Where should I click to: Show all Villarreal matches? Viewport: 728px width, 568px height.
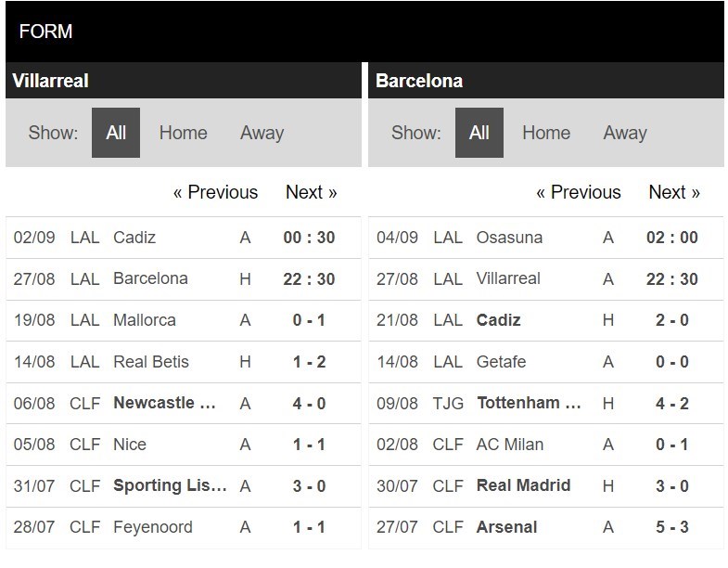point(116,133)
